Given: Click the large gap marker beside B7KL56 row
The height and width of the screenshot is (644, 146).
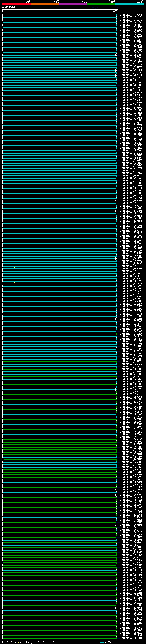Looking at the screenshot, I should point(14,181).
